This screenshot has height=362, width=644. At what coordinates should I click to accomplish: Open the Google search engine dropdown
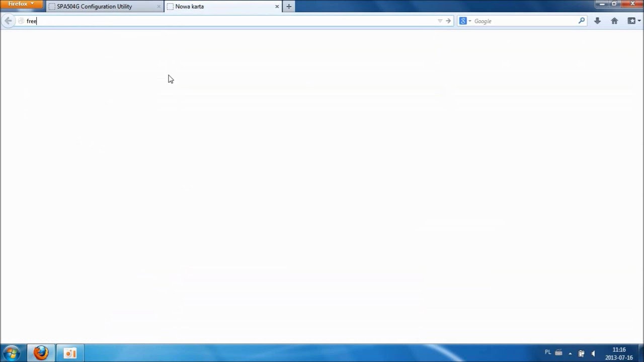click(x=465, y=21)
